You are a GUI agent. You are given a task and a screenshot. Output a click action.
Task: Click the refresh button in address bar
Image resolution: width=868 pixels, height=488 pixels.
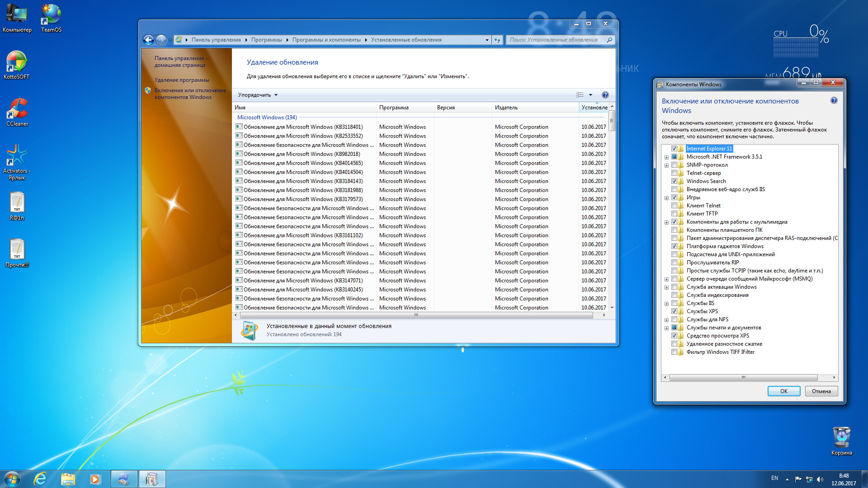coord(497,40)
